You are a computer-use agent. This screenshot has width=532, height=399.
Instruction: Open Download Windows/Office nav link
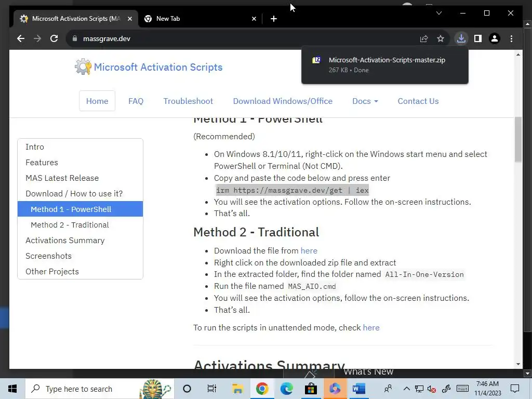click(x=283, y=101)
